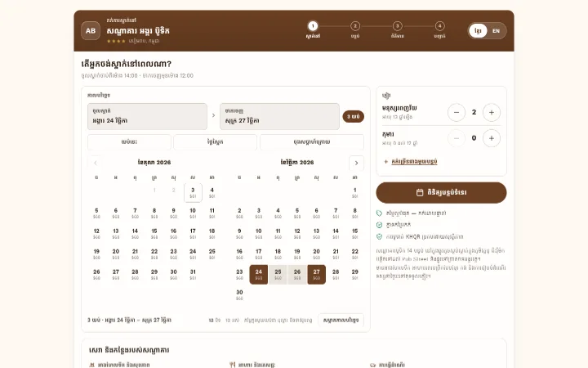Viewport: 588px width, 368px height.
Task: Click the adult guest count value 2
Action: coord(474,112)
